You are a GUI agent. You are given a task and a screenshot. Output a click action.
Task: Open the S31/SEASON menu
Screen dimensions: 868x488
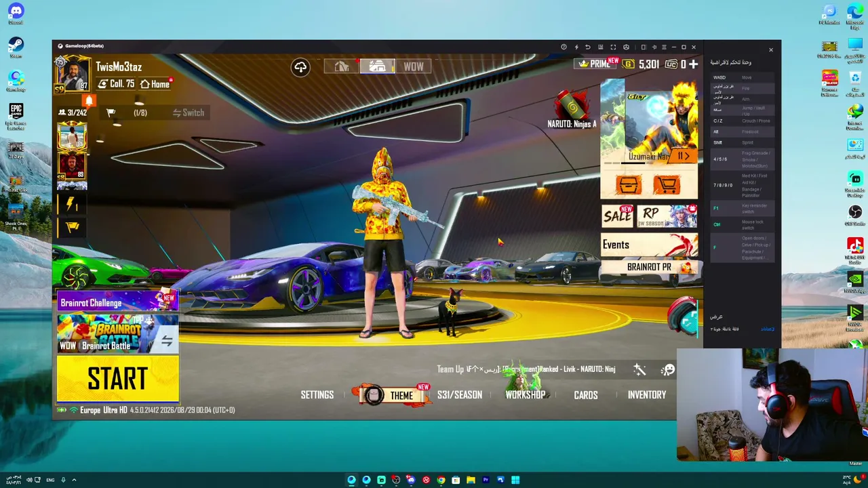tap(460, 394)
